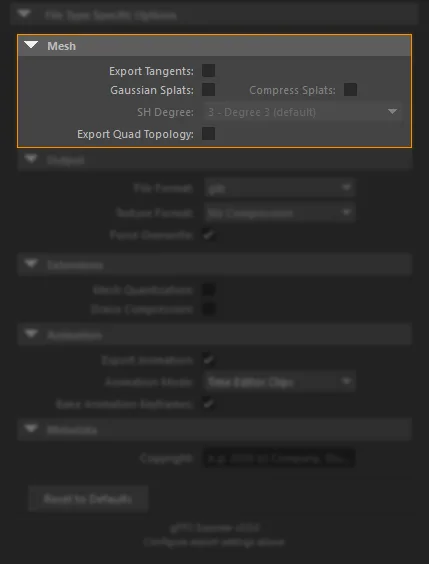Open the SH Degree dropdown
The image size is (429, 564).
coord(302,112)
